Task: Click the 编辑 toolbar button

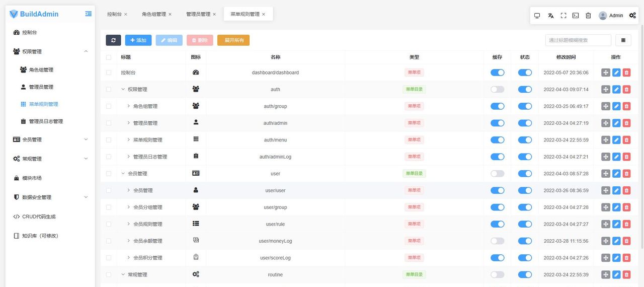Action: tap(169, 40)
